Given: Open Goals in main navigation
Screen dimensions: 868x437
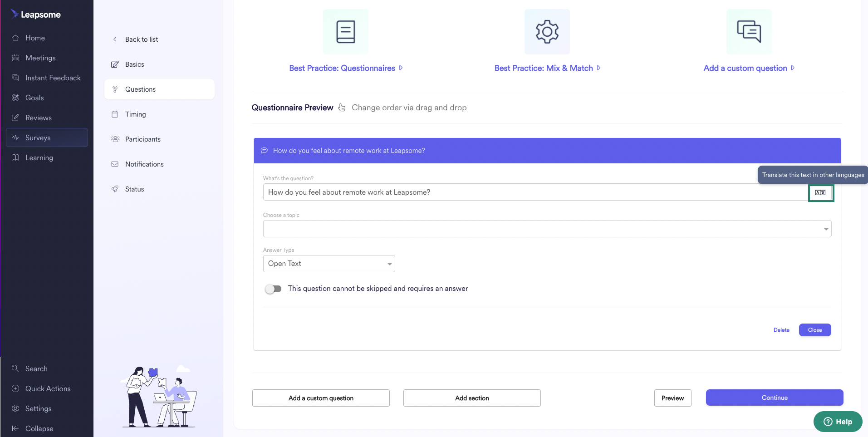Looking at the screenshot, I should pos(34,98).
